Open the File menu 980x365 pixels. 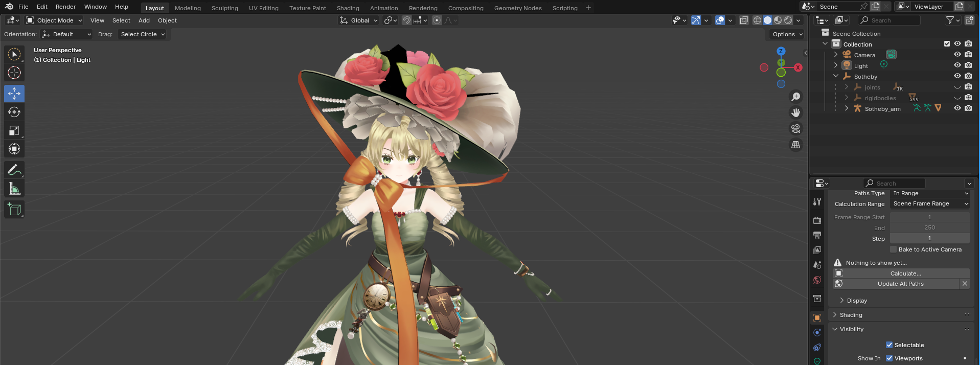pos(24,7)
